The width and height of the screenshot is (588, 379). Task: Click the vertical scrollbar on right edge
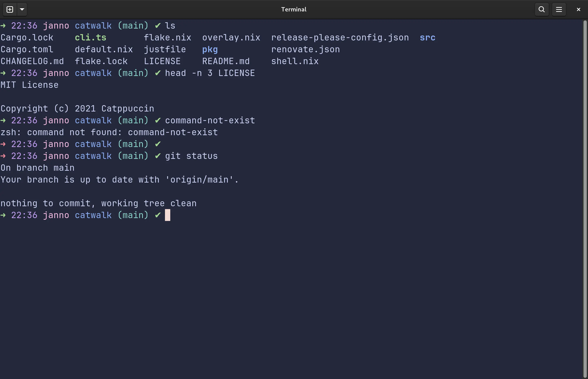(x=585, y=197)
